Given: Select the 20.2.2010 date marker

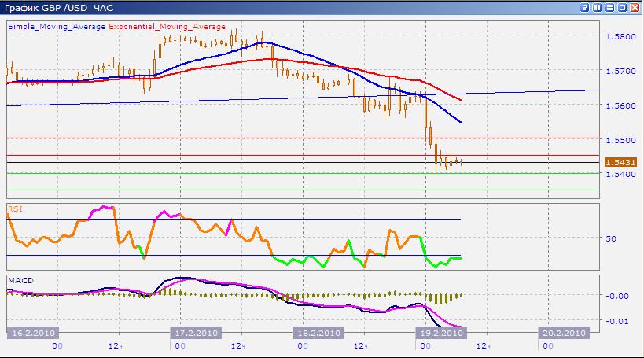Looking at the screenshot, I should tap(565, 333).
